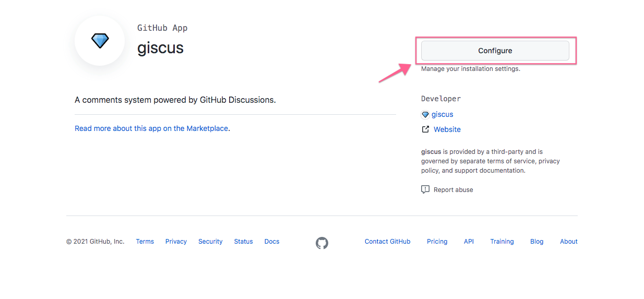Screen dimensions: 644x299
Task: Click 'Manage your installation settings.' text
Action: tap(471, 69)
